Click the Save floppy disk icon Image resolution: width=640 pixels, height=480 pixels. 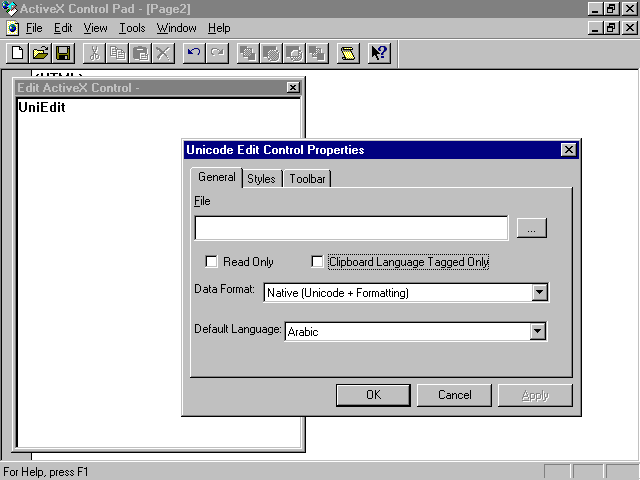point(63,53)
